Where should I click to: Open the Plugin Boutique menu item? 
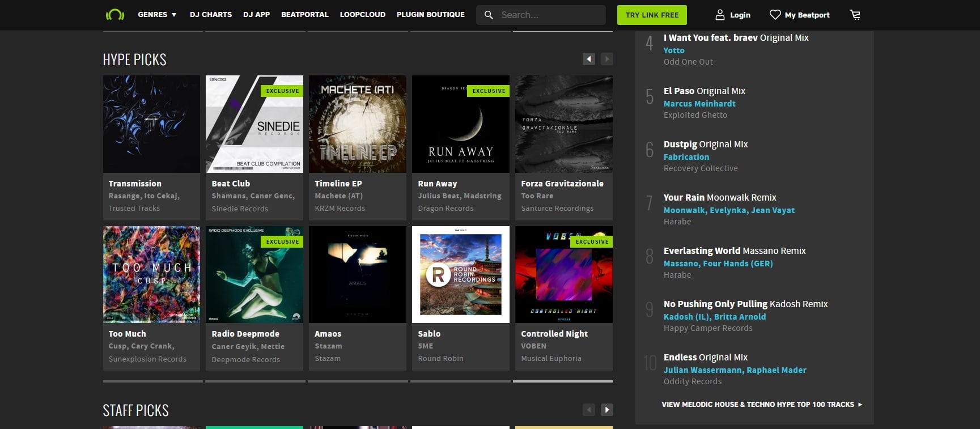[x=431, y=15]
